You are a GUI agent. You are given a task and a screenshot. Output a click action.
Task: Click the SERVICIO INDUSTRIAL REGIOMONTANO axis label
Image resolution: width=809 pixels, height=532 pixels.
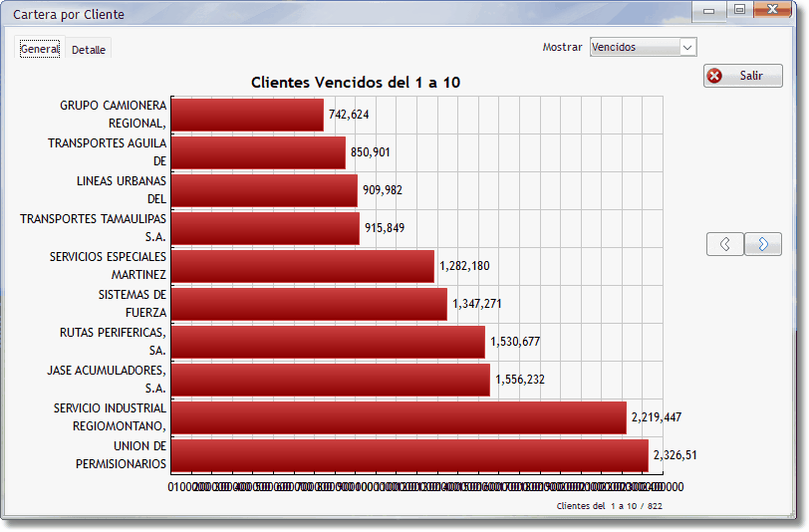(x=110, y=416)
